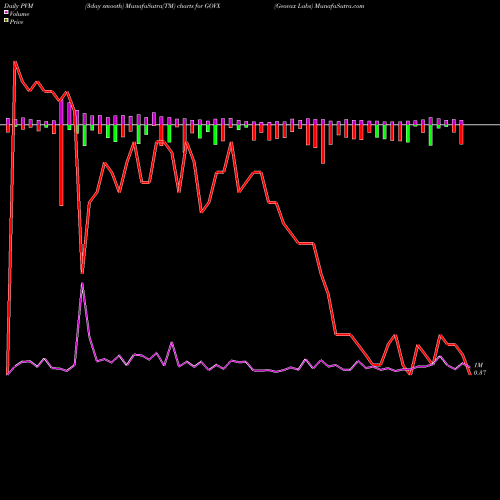
Task: Click the Price legend color swatch
Action: coord(6,21)
